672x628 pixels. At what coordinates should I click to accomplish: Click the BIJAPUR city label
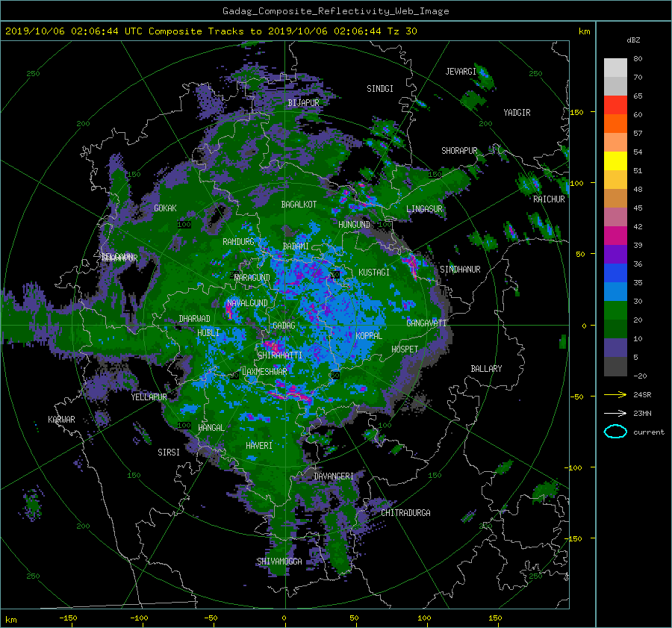[x=303, y=103]
